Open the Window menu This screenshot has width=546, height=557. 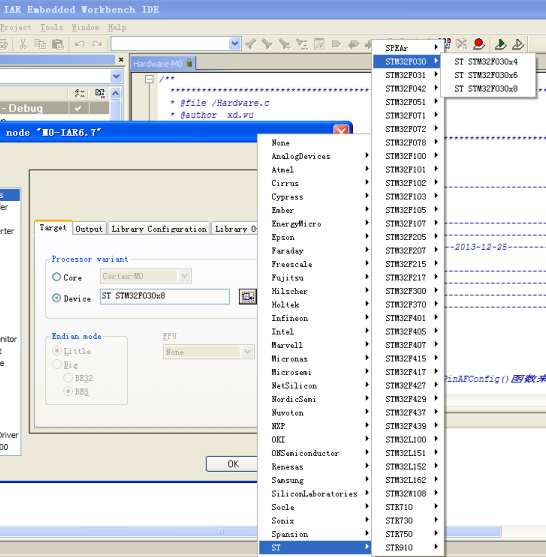point(85,27)
